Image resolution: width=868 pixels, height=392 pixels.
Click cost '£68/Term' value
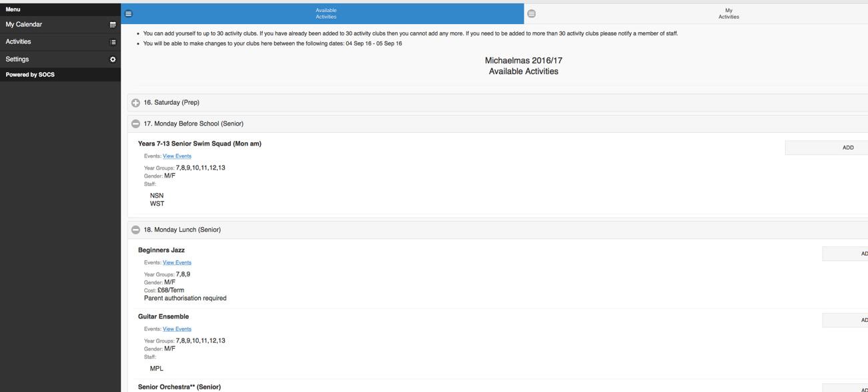point(171,290)
